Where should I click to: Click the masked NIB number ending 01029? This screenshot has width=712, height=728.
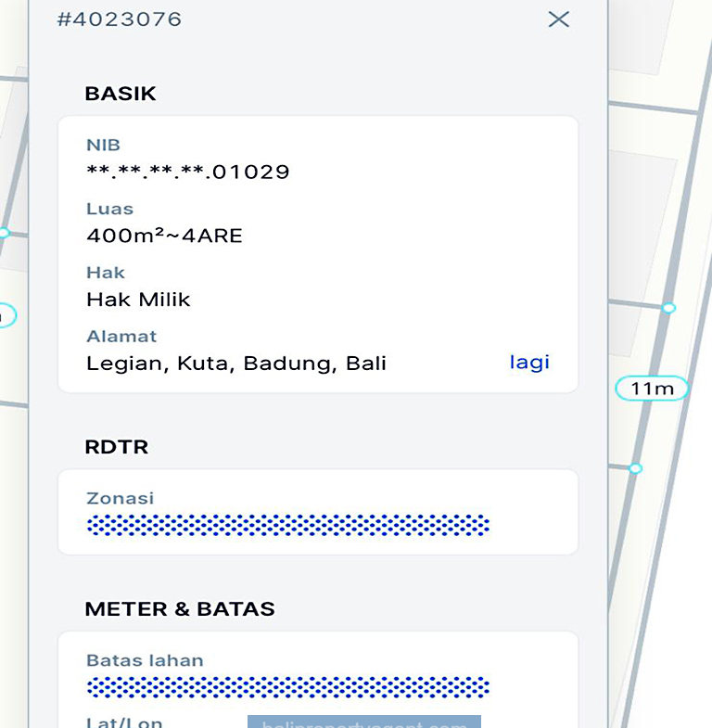point(188,172)
